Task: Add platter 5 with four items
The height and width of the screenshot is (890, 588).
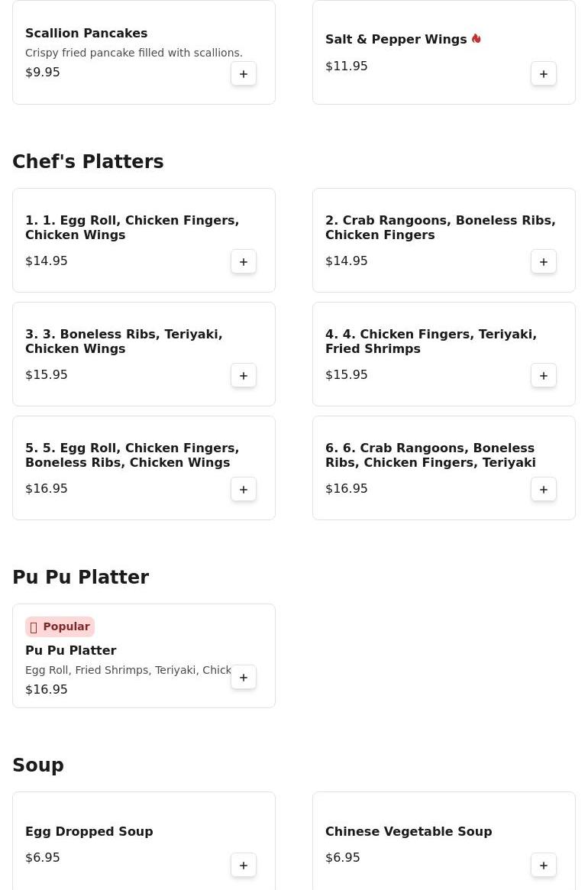Action: [244, 489]
